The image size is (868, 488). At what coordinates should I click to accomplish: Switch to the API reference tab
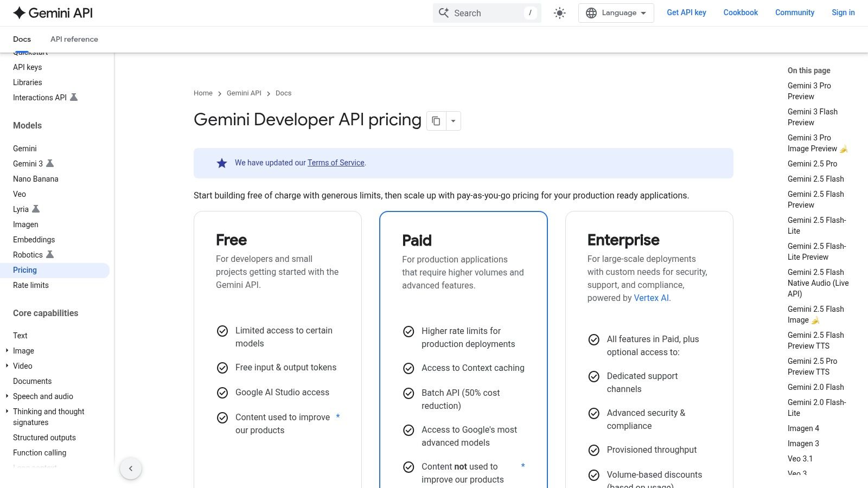[74, 38]
